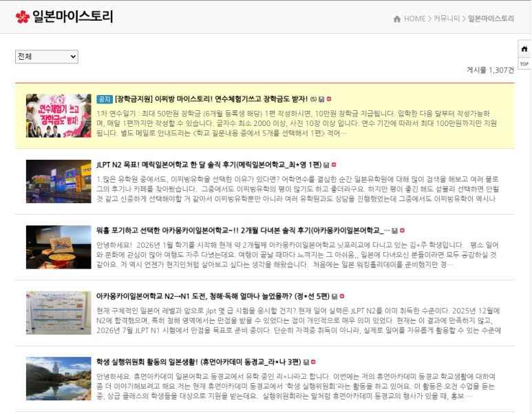
Task: Select 일본마이스토리 in the breadcrumb
Action: point(491,19)
